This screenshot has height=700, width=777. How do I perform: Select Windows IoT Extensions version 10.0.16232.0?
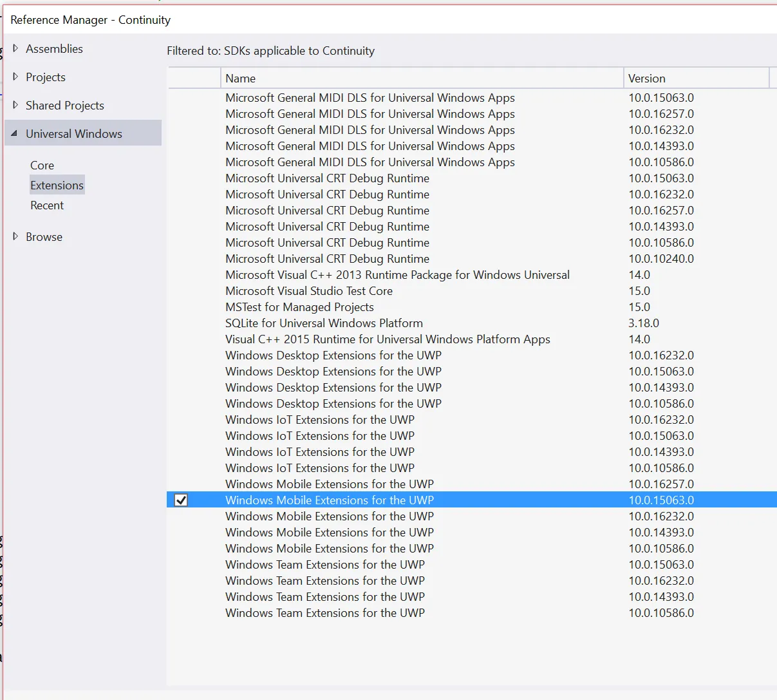(471, 420)
